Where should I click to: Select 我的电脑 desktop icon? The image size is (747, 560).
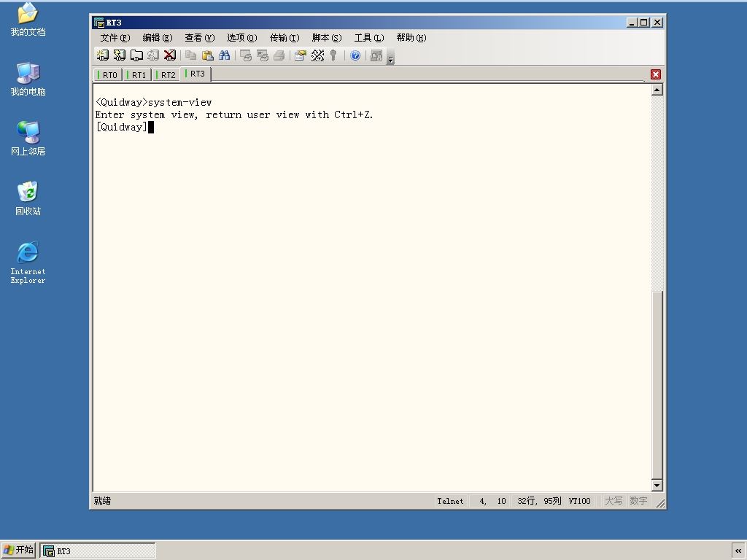coord(28,79)
